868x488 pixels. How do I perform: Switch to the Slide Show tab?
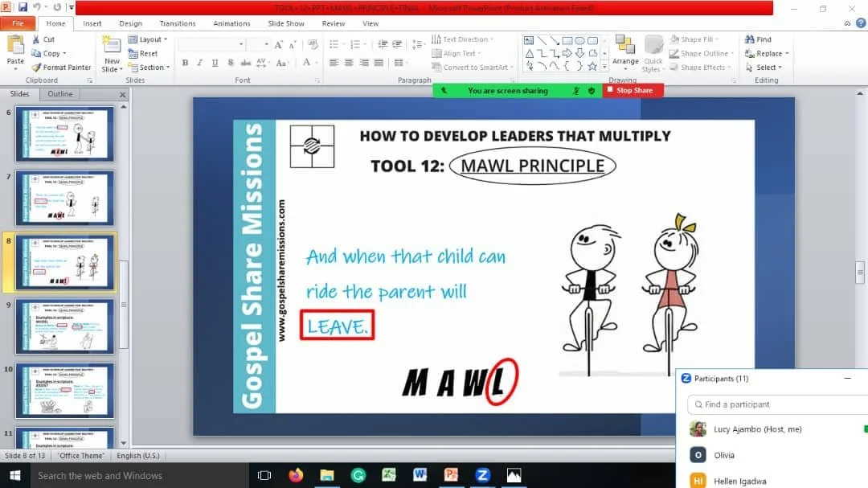coord(286,23)
